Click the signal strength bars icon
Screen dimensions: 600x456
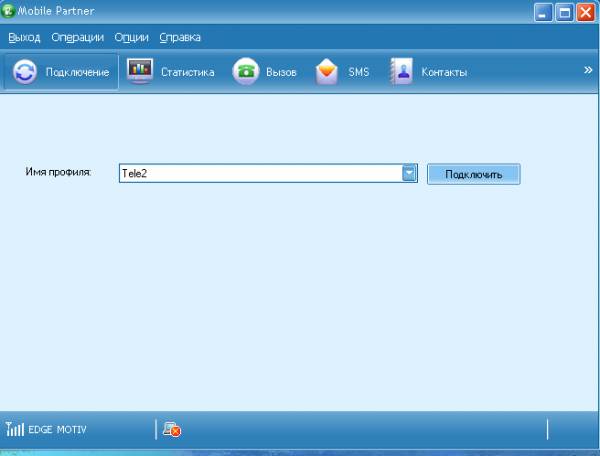(15, 429)
